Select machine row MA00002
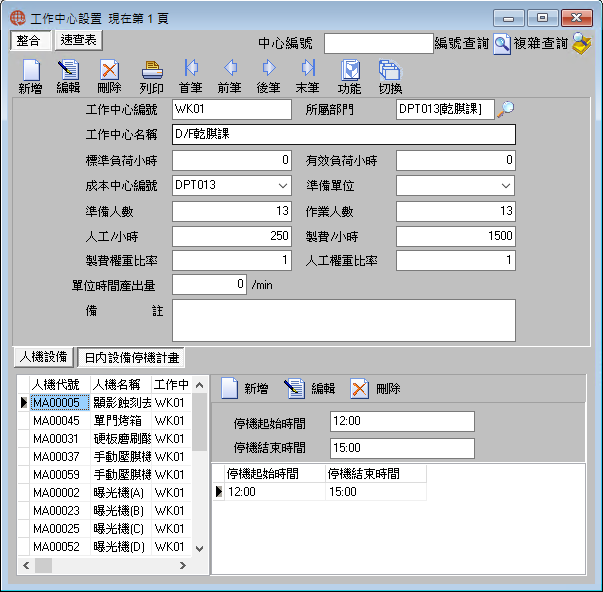 tap(105, 493)
